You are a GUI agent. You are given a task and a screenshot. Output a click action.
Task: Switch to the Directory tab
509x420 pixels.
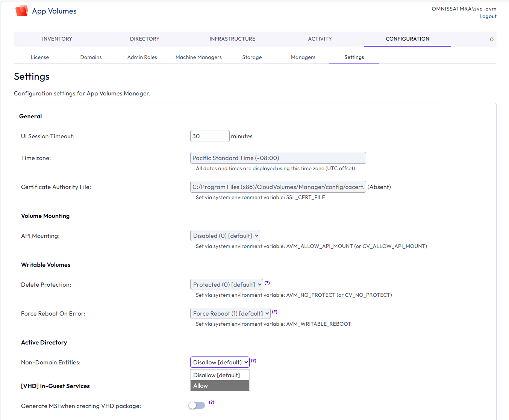tap(145, 39)
